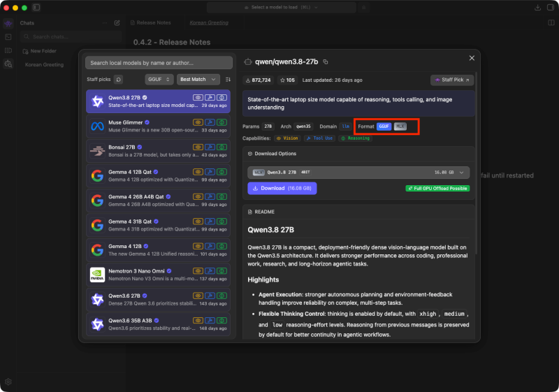Refresh the Staff picks list

[x=118, y=79]
